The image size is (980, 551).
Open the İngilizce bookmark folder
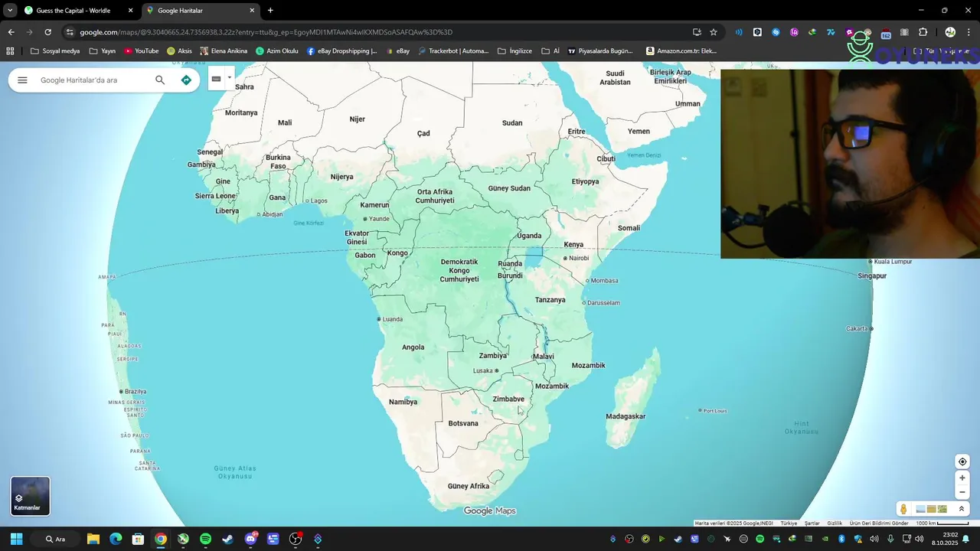(515, 51)
